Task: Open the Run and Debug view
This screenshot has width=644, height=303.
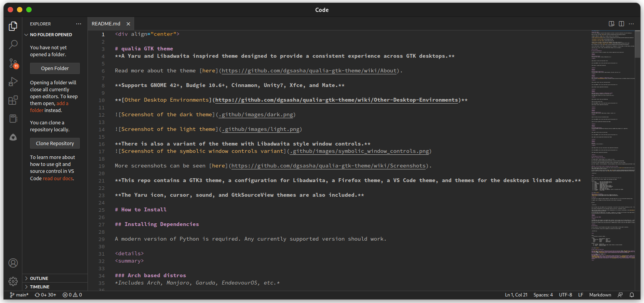Action: [13, 82]
